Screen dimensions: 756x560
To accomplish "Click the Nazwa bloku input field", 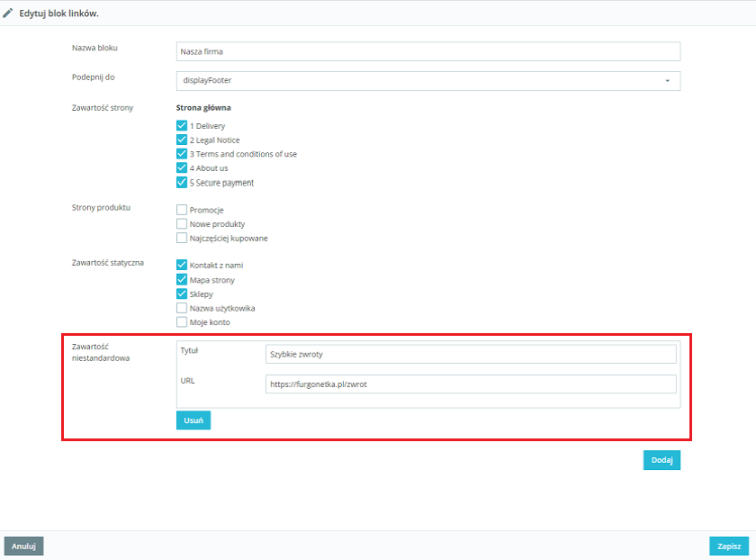I will pos(428,51).
